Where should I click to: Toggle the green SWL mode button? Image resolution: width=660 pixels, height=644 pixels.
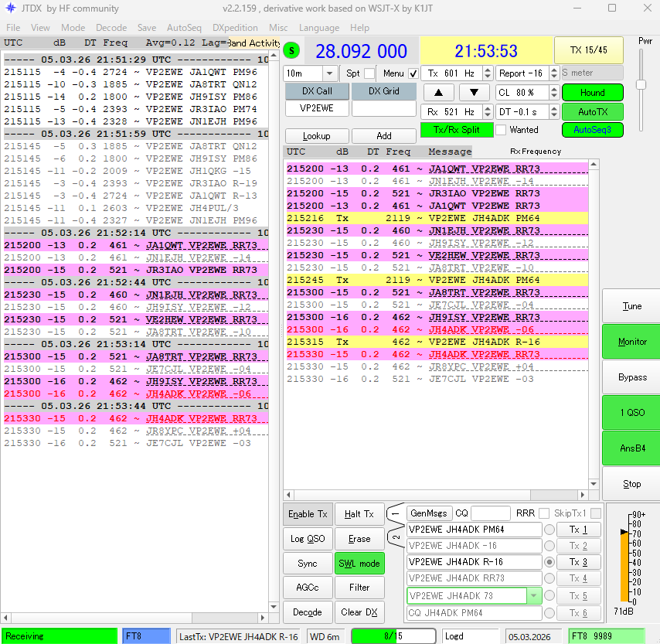(x=359, y=564)
